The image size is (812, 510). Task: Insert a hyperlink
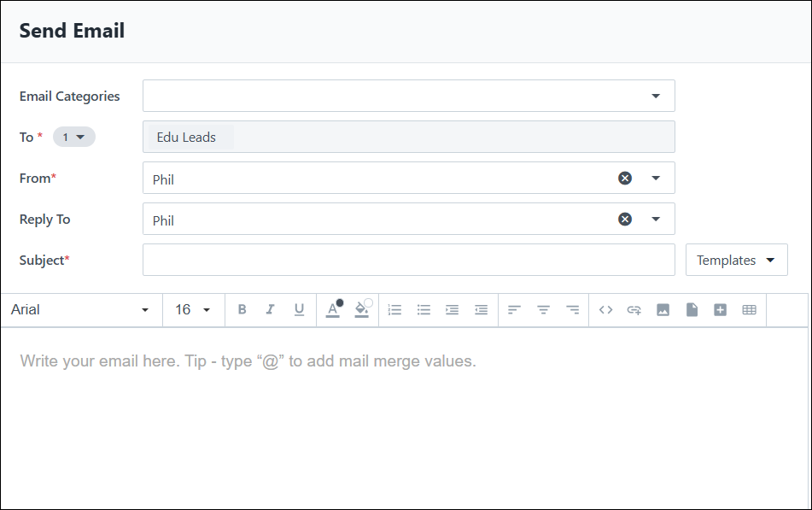point(635,309)
